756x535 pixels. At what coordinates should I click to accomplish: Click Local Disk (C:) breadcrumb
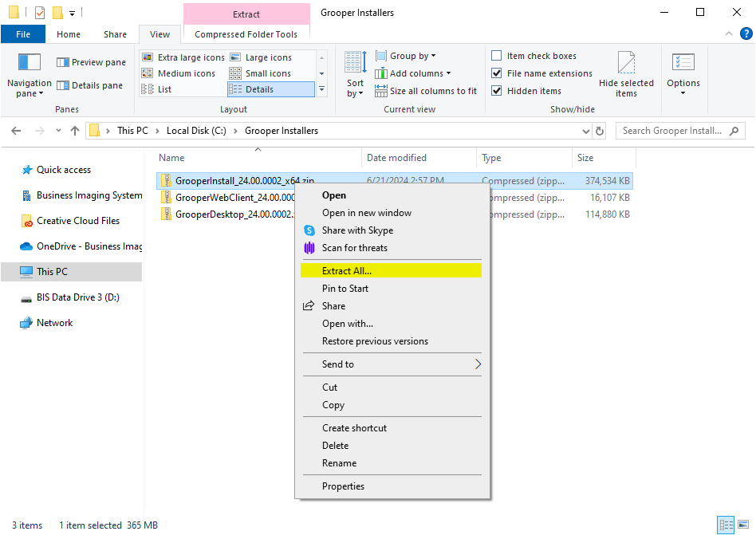tap(196, 131)
